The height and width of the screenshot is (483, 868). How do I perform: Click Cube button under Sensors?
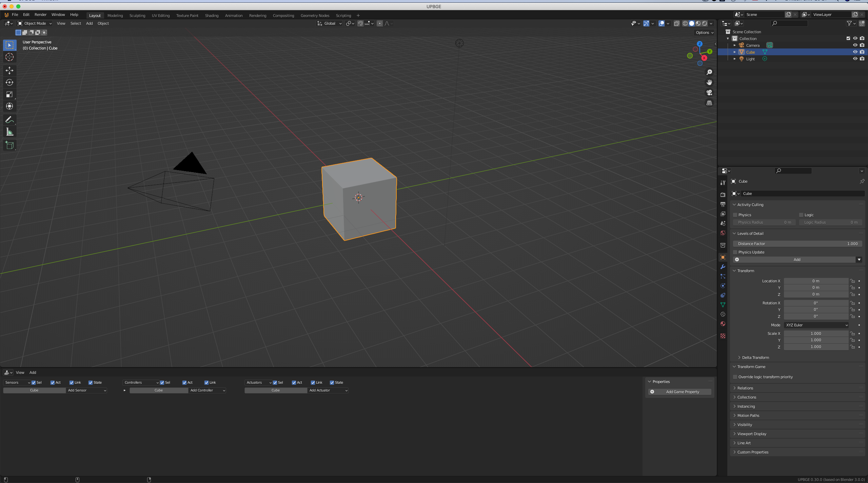tap(34, 390)
